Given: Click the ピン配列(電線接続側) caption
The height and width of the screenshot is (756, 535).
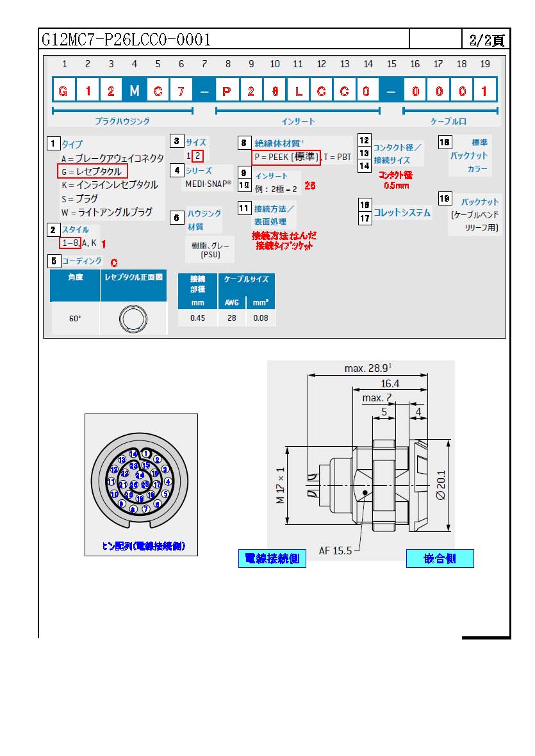Looking at the screenshot, I should tap(144, 546).
